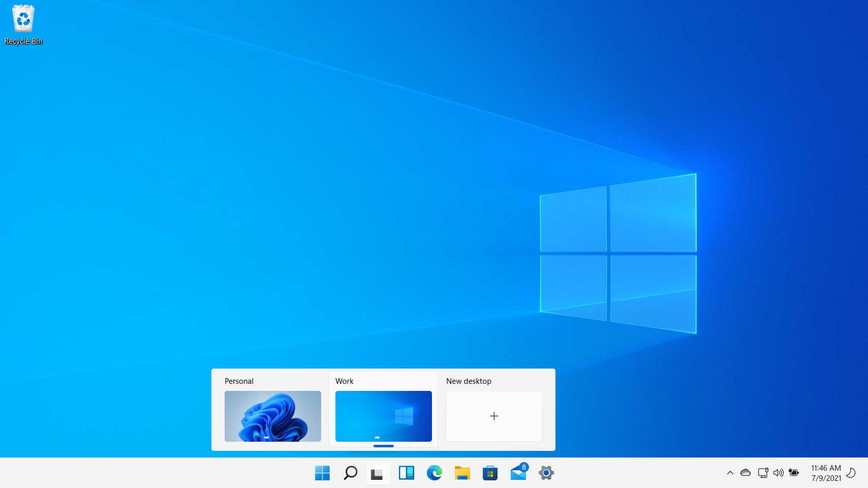Image resolution: width=868 pixels, height=488 pixels.
Task: Check battery and power status
Action: 794,473
